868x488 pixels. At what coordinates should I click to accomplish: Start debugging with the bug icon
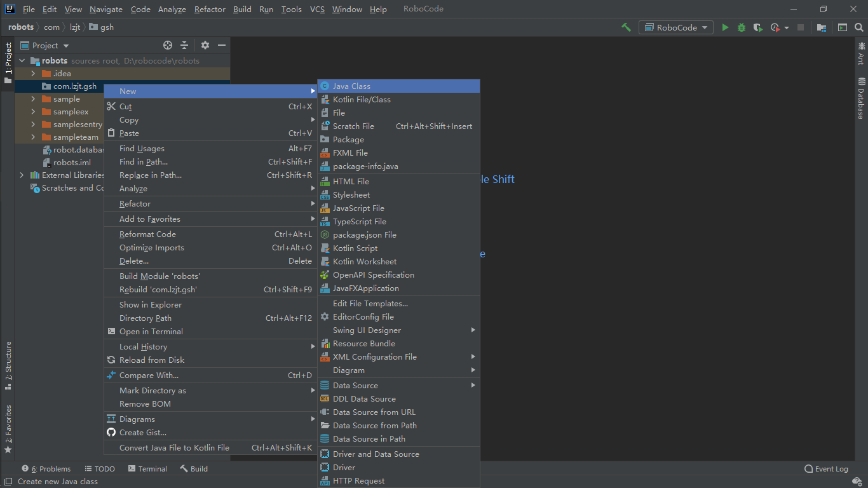point(742,27)
